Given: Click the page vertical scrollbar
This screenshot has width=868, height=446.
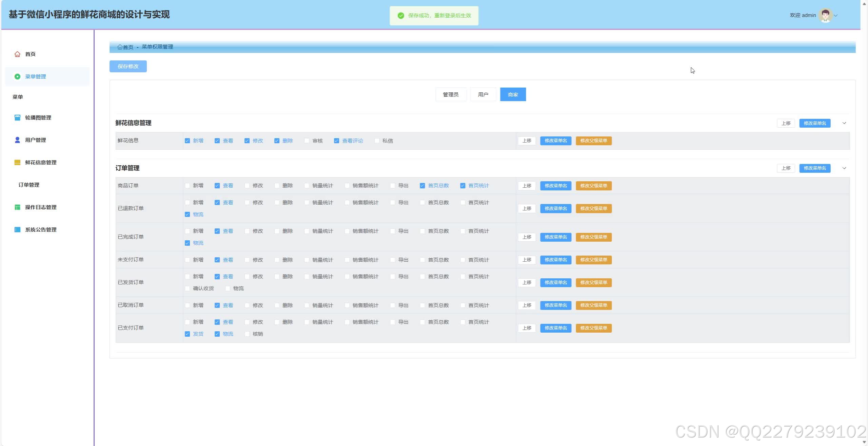Looking at the screenshot, I should (864, 221).
